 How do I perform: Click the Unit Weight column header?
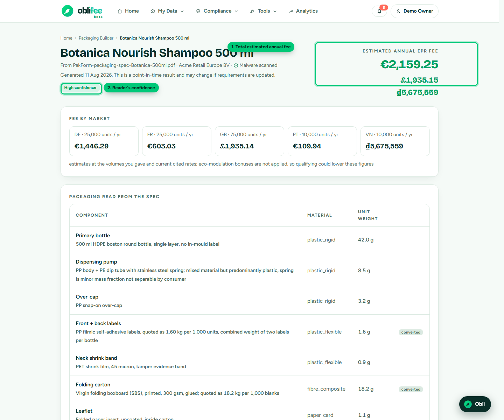(367, 215)
